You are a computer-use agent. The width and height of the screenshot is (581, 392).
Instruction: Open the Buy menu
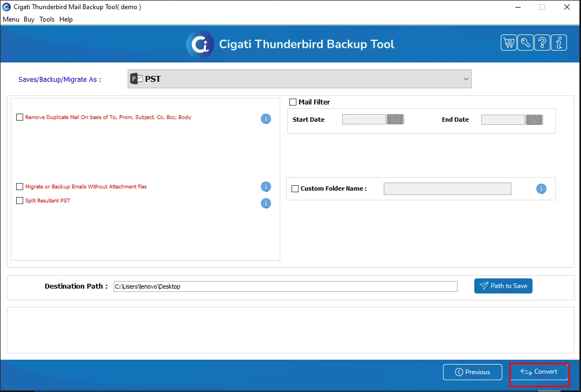(x=29, y=19)
